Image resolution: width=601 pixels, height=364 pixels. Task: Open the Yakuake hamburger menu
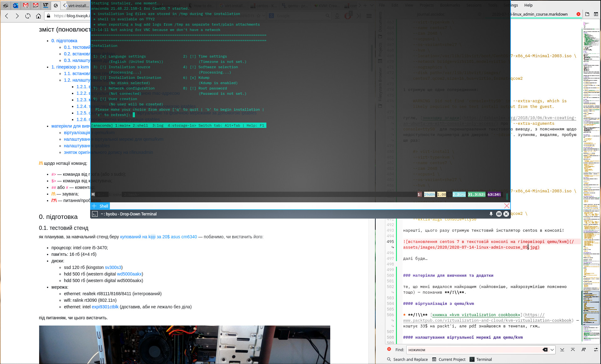[x=499, y=214]
